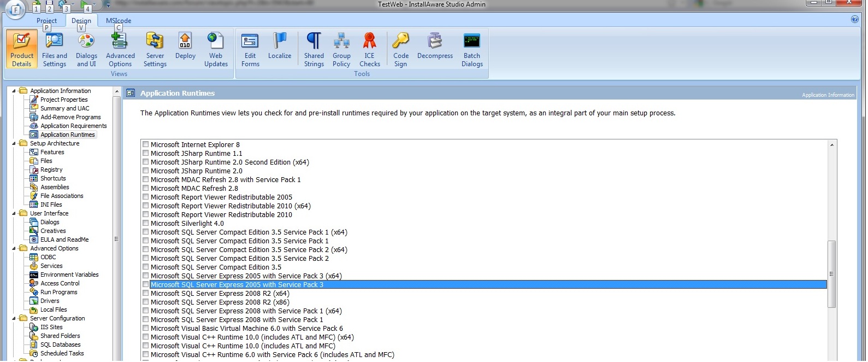The image size is (868, 362).
Task: Check SQL Server Express 2008 R2 (x86)
Action: click(146, 302)
